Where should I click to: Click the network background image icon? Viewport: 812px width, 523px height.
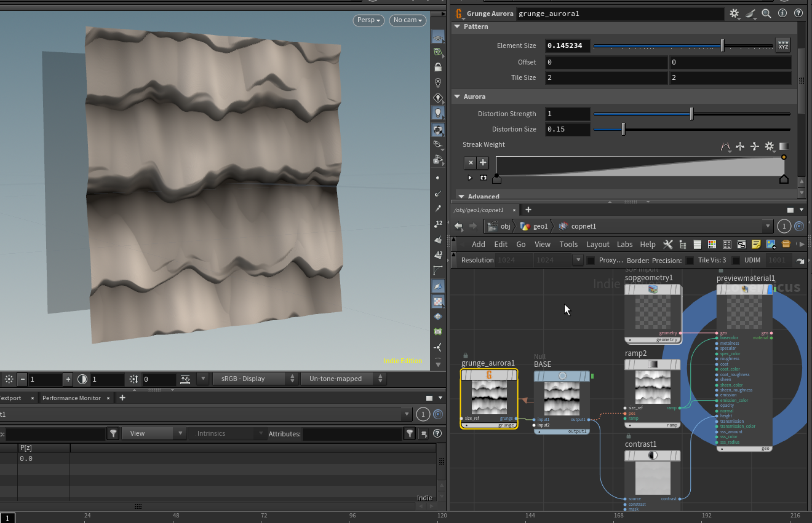click(771, 244)
